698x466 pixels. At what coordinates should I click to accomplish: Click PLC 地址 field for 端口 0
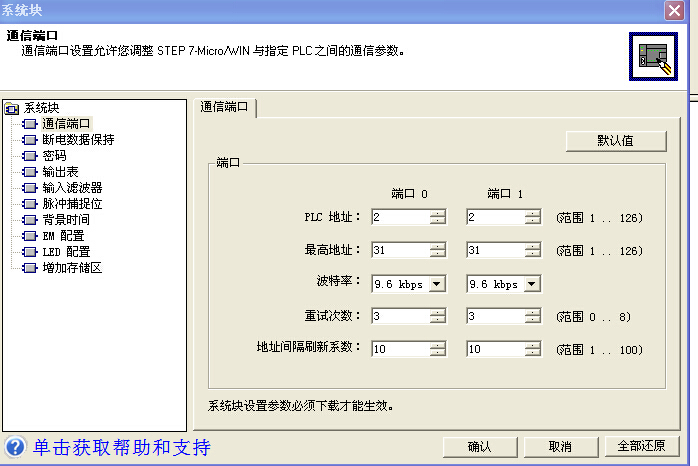click(x=401, y=217)
